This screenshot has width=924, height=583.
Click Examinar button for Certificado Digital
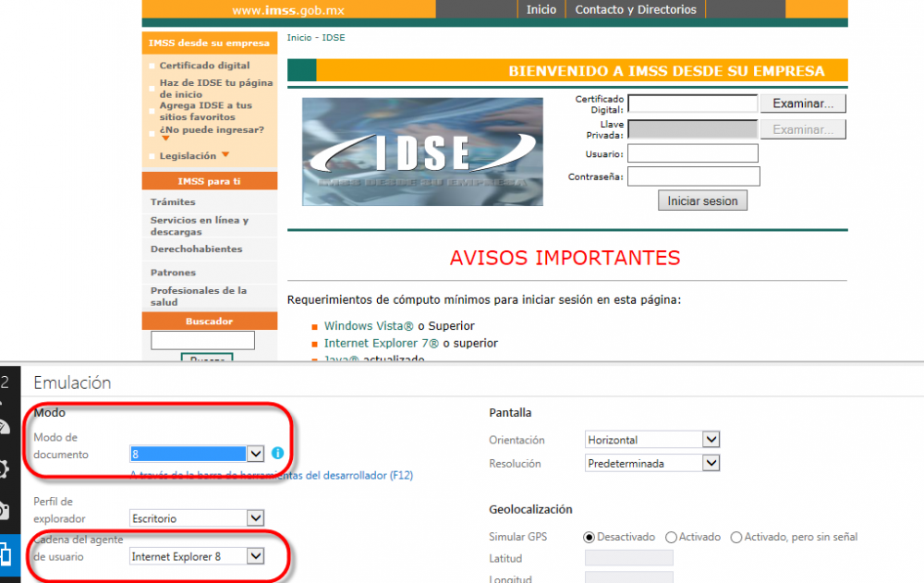(803, 103)
